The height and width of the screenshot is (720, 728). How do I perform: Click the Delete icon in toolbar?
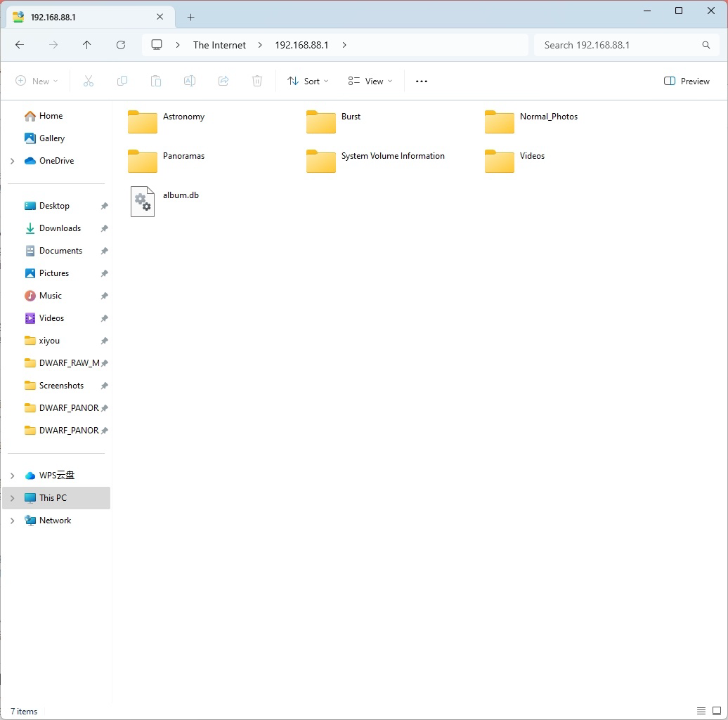tap(257, 81)
